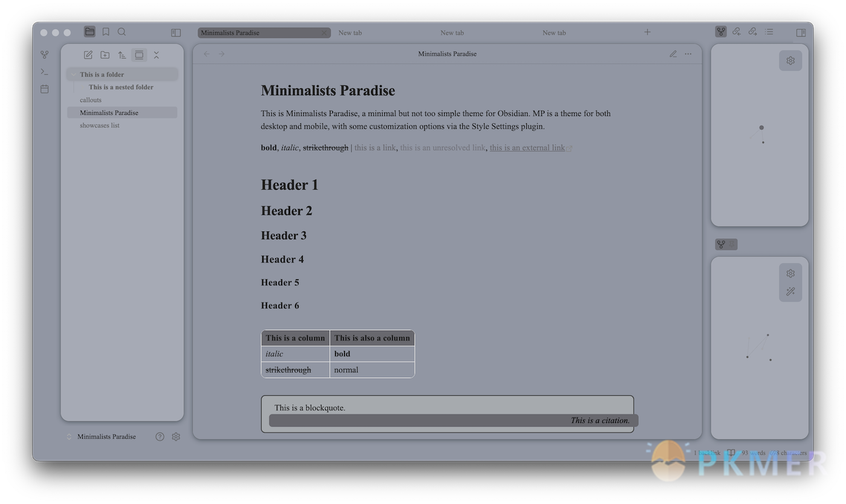Select lower panel graph tab icon

(x=721, y=244)
